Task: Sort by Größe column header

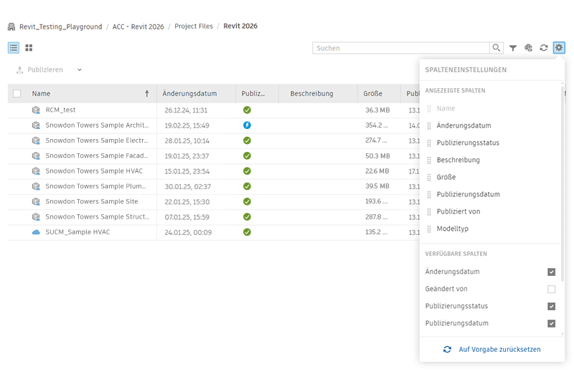Action: pos(372,94)
